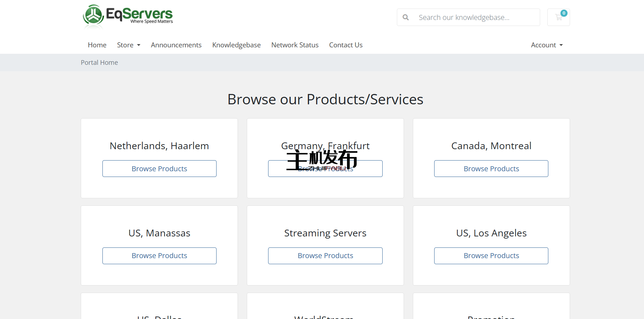This screenshot has width=644, height=319.
Task: Browse products for Netherlands, Haarlem
Action: [159, 169]
